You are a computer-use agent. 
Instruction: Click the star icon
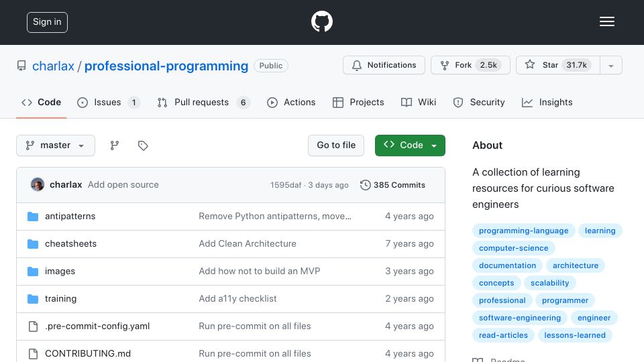pos(530,64)
